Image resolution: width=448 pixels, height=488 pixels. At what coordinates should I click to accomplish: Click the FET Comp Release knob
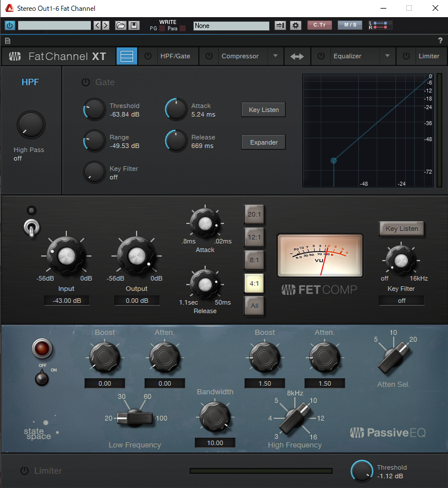tap(205, 285)
